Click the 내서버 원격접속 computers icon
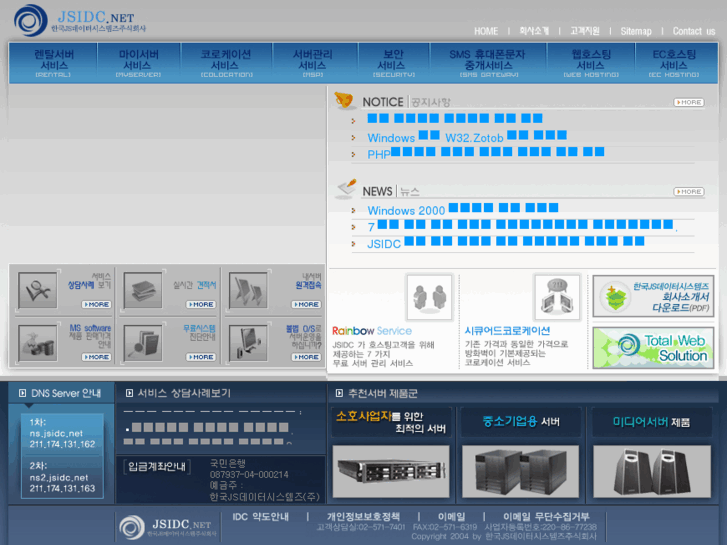727x545 pixels. click(x=248, y=290)
